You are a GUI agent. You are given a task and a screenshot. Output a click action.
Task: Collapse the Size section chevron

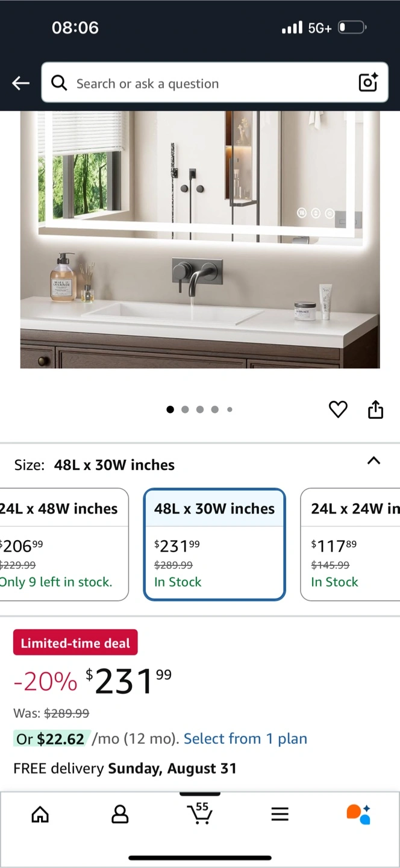(x=373, y=461)
